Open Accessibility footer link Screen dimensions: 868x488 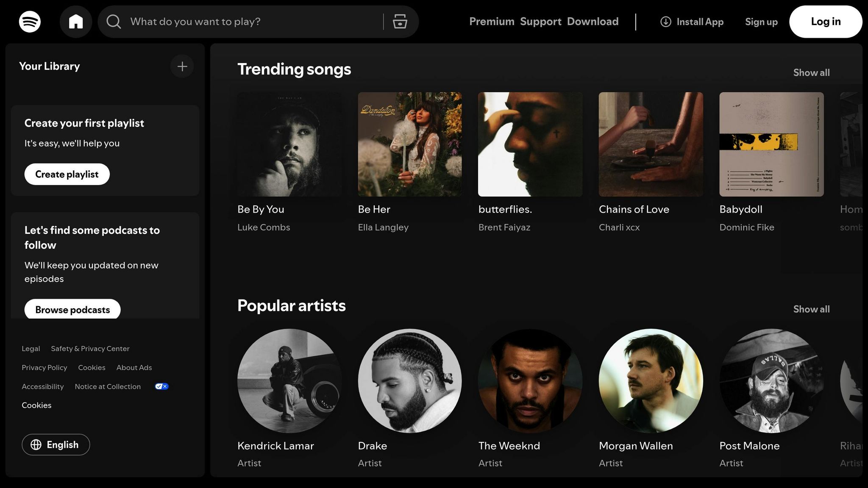coord(43,387)
